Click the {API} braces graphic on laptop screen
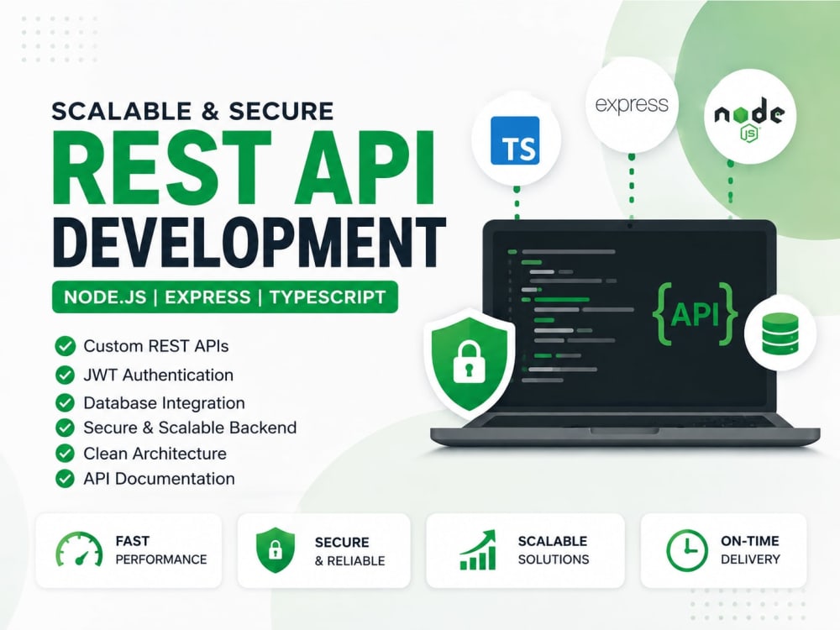The width and height of the screenshot is (840, 630). 695,313
